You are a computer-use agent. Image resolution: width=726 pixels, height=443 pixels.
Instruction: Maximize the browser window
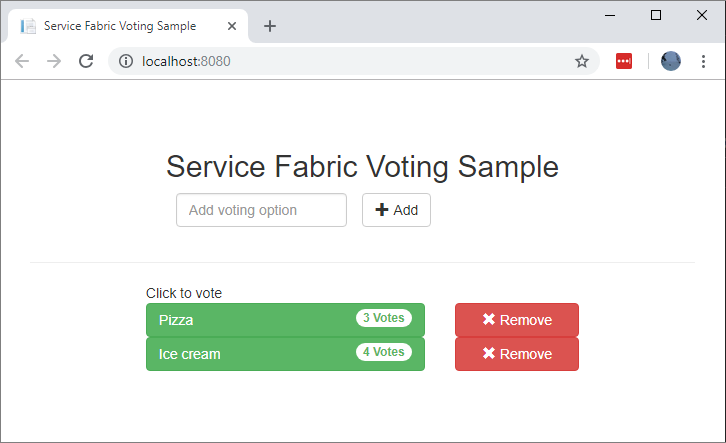pyautogui.click(x=656, y=15)
